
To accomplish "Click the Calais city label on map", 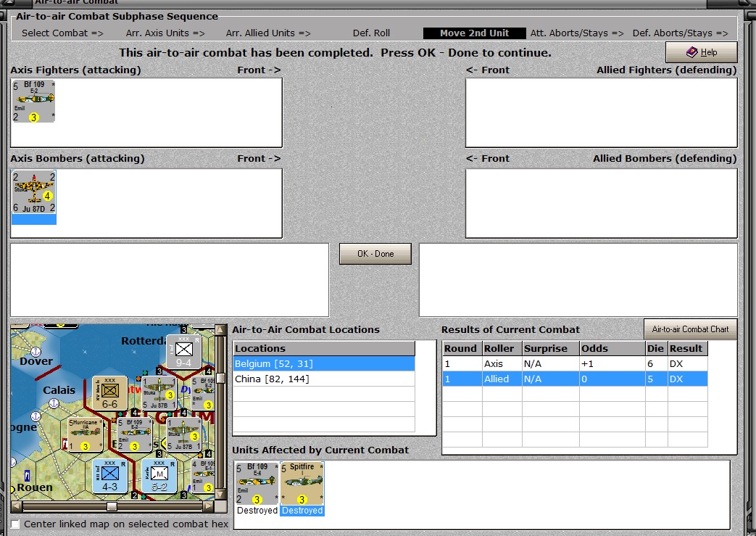I will coord(59,389).
